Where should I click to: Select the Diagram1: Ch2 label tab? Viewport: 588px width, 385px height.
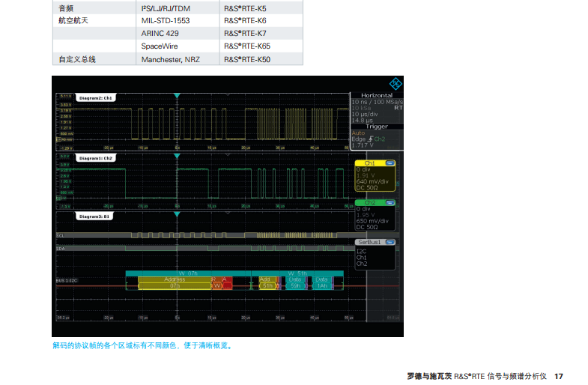pos(96,158)
